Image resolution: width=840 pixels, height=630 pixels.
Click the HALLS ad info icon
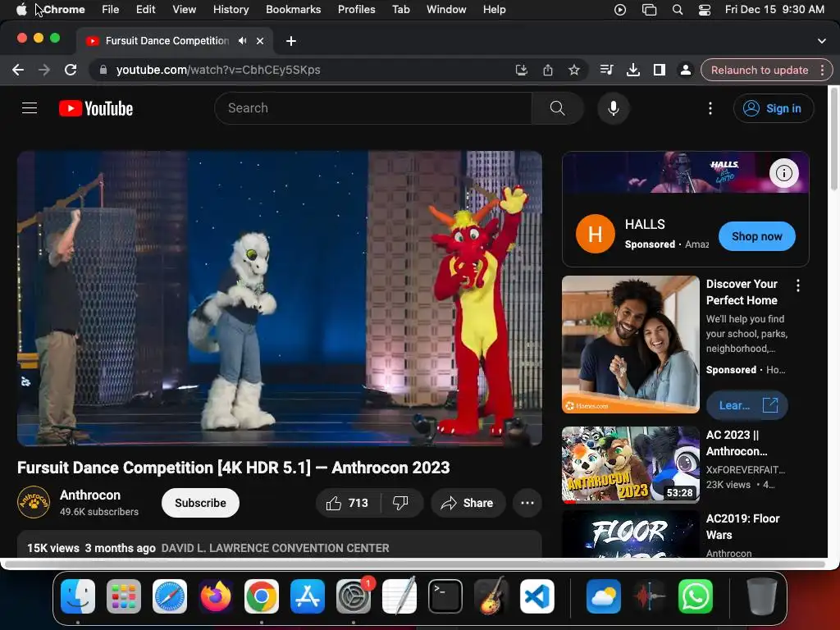click(x=783, y=173)
